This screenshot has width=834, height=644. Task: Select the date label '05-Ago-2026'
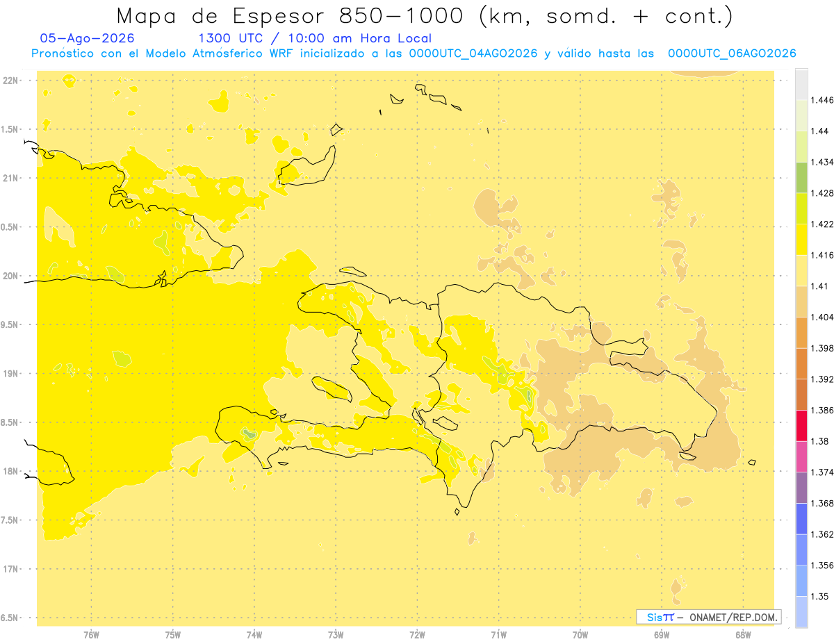tap(88, 39)
